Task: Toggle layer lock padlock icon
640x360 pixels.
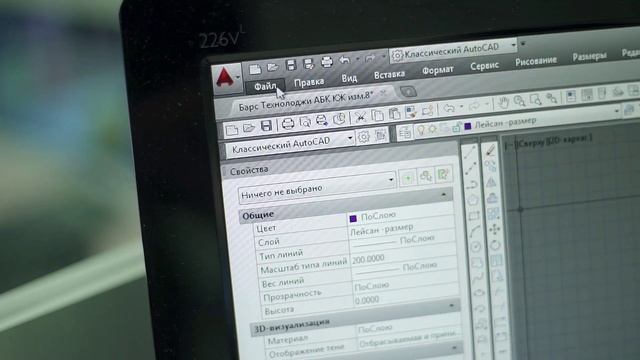Action: pos(456,127)
